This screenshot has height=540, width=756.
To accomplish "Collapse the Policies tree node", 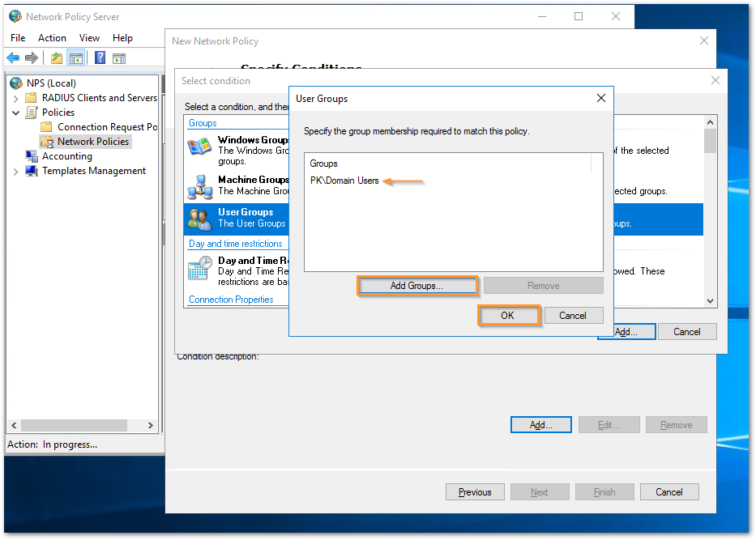I will pos(15,113).
